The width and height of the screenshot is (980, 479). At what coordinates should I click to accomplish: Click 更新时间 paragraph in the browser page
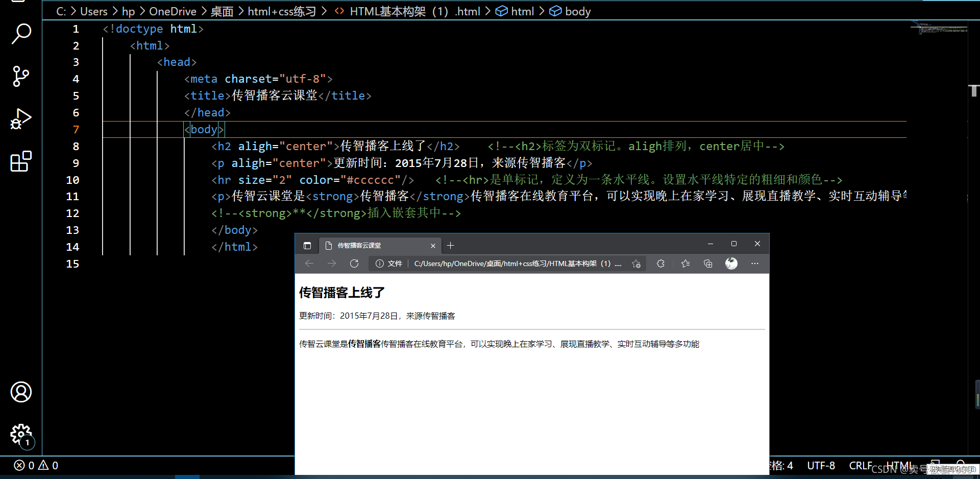(377, 316)
